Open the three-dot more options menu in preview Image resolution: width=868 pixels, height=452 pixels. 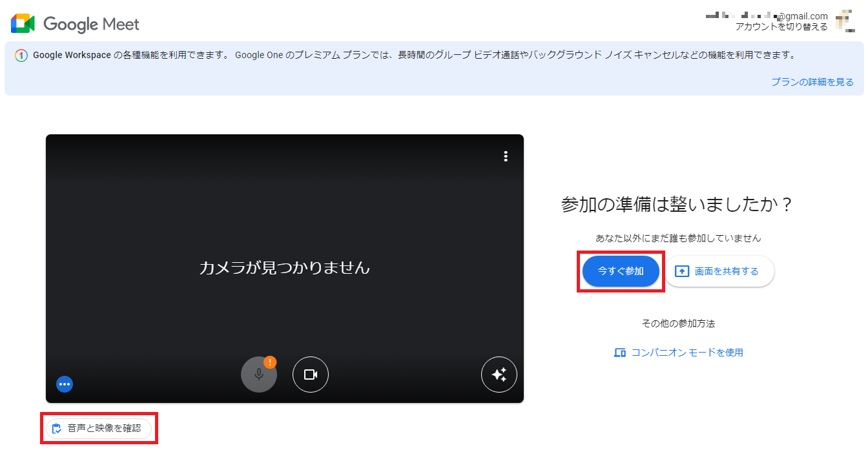[x=506, y=156]
